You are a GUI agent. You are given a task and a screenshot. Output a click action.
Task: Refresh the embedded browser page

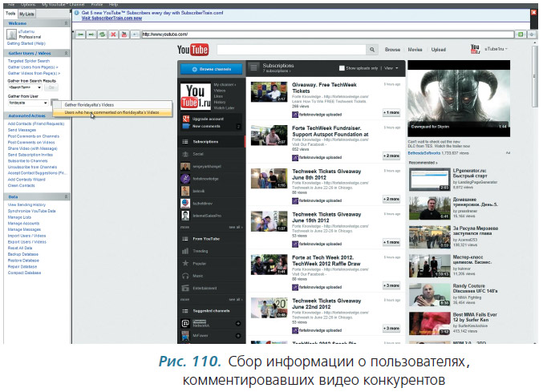point(102,34)
